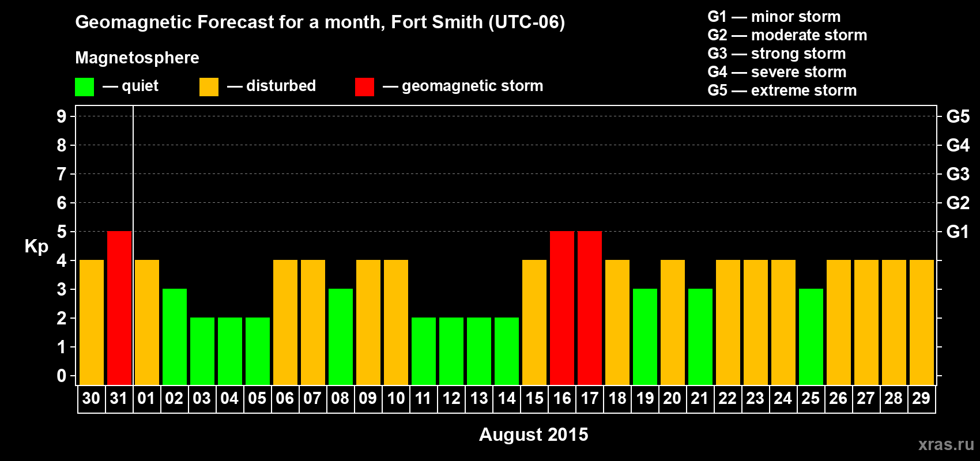The image size is (980, 461).
Task: Click date label 14 on the axis
Action: (x=506, y=399)
